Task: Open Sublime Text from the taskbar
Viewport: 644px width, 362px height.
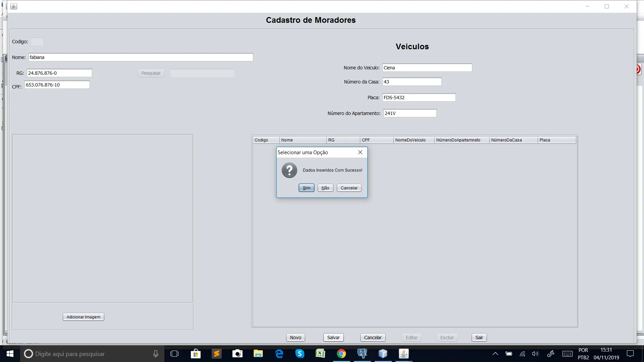Action: (x=217, y=354)
